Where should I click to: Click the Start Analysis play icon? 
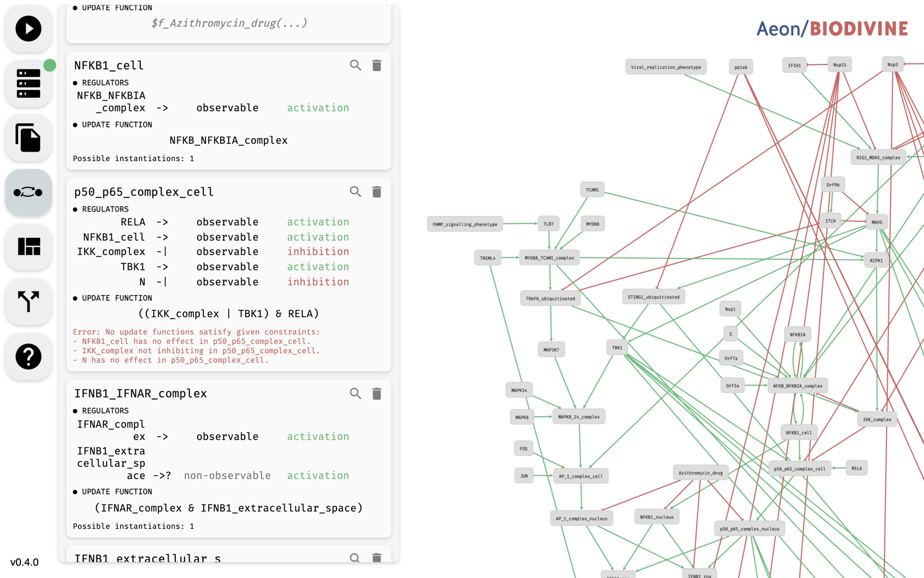28,29
